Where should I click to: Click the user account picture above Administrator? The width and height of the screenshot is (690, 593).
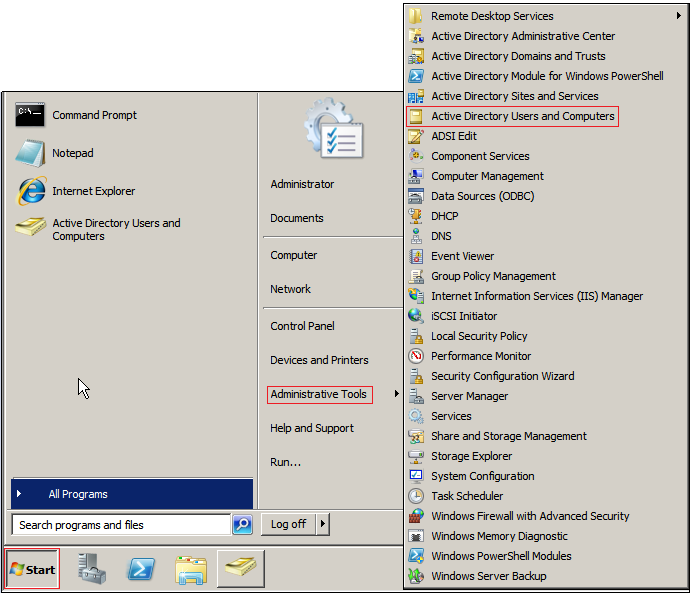(x=334, y=128)
